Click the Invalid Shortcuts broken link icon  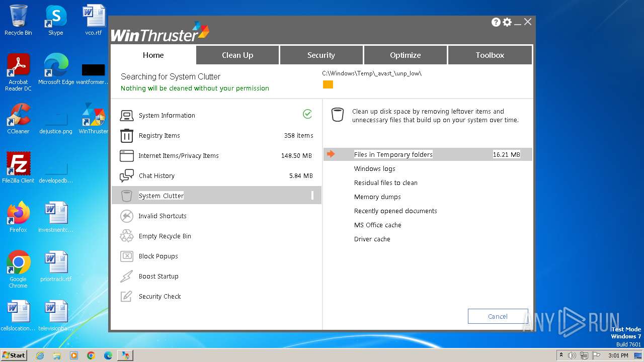coord(126,216)
